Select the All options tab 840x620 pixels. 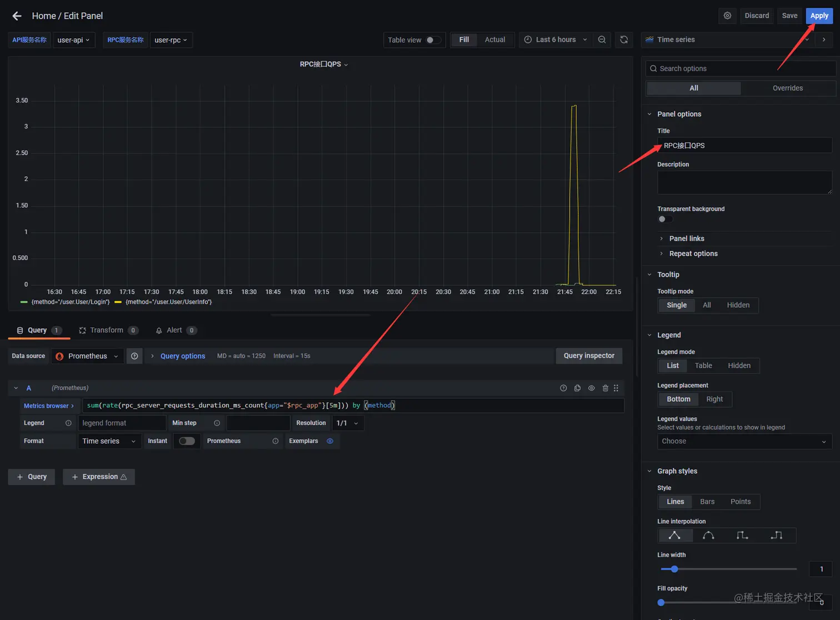click(694, 88)
